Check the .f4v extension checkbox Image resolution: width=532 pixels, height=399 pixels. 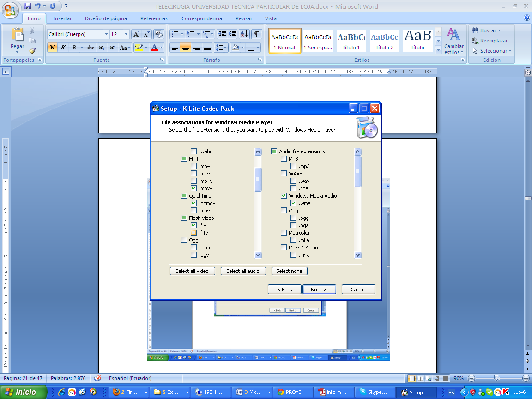click(194, 233)
